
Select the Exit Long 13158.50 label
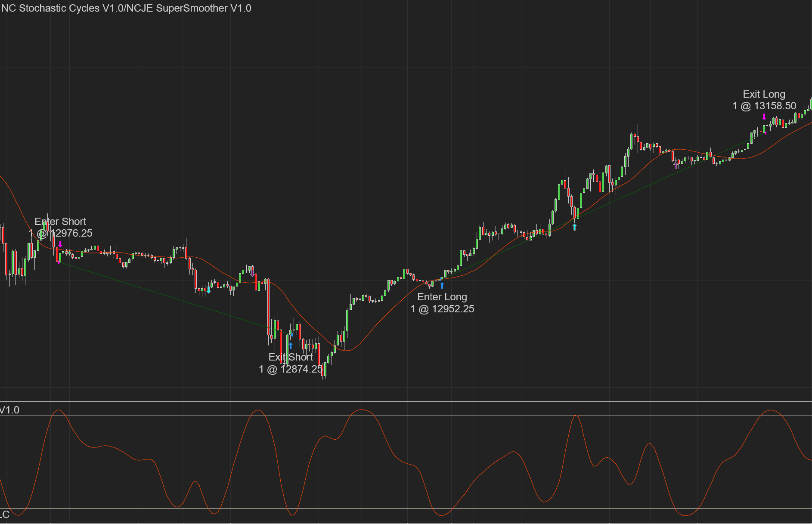pyautogui.click(x=764, y=100)
